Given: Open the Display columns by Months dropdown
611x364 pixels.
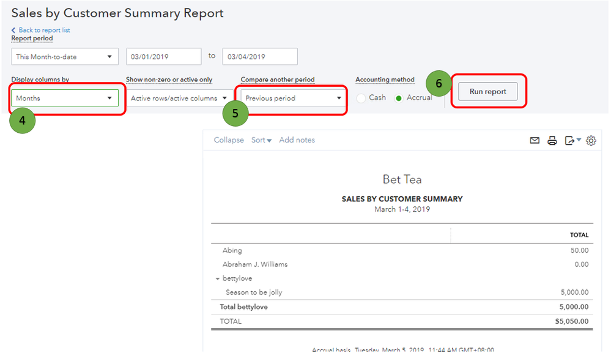Looking at the screenshot, I should pos(65,98).
